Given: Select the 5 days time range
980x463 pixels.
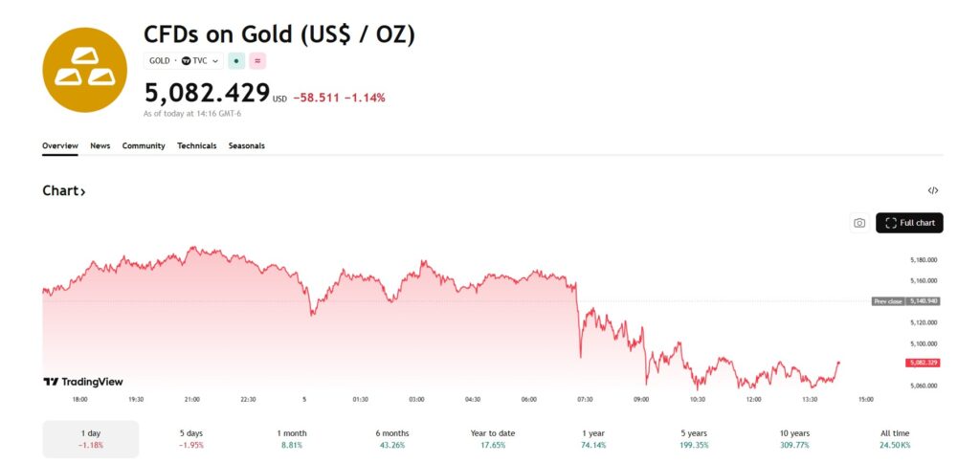Looking at the screenshot, I should 191,439.
